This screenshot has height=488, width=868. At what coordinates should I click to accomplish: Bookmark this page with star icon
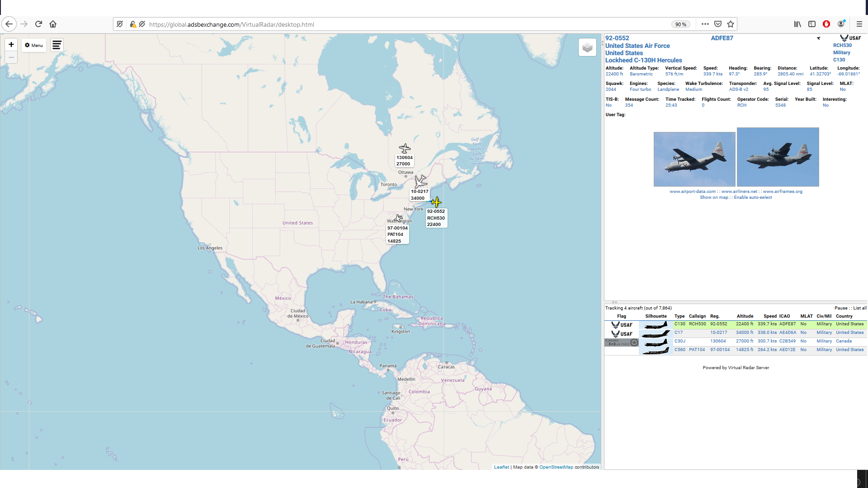731,24
